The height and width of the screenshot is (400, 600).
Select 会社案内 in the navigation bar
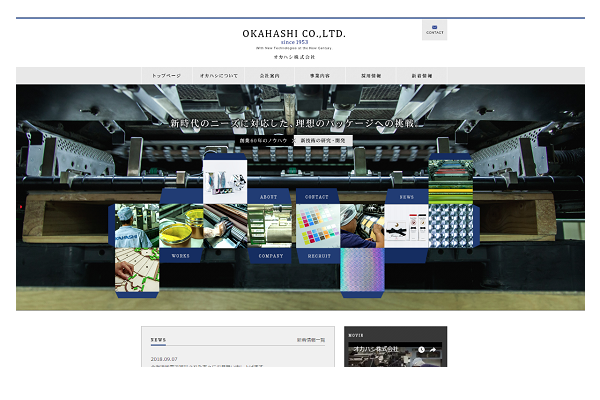(270, 76)
